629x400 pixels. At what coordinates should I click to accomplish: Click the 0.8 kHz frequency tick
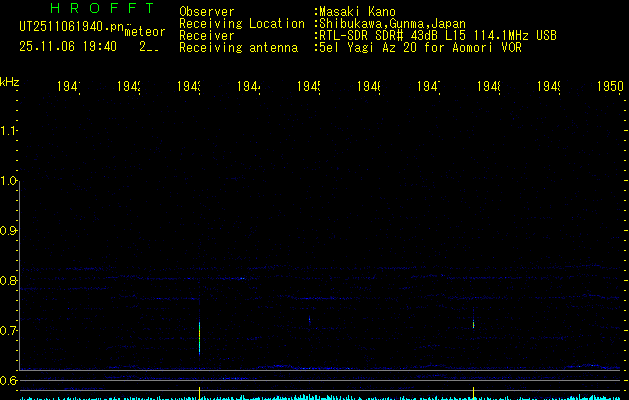[10, 281]
